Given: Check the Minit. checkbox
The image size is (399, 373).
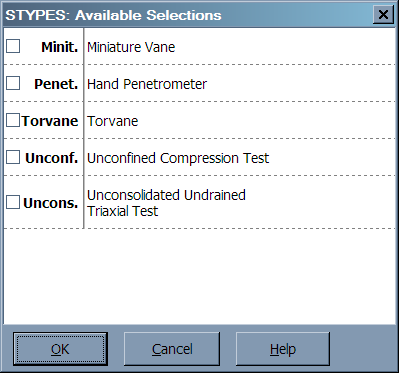Looking at the screenshot, I should coord(13,46).
